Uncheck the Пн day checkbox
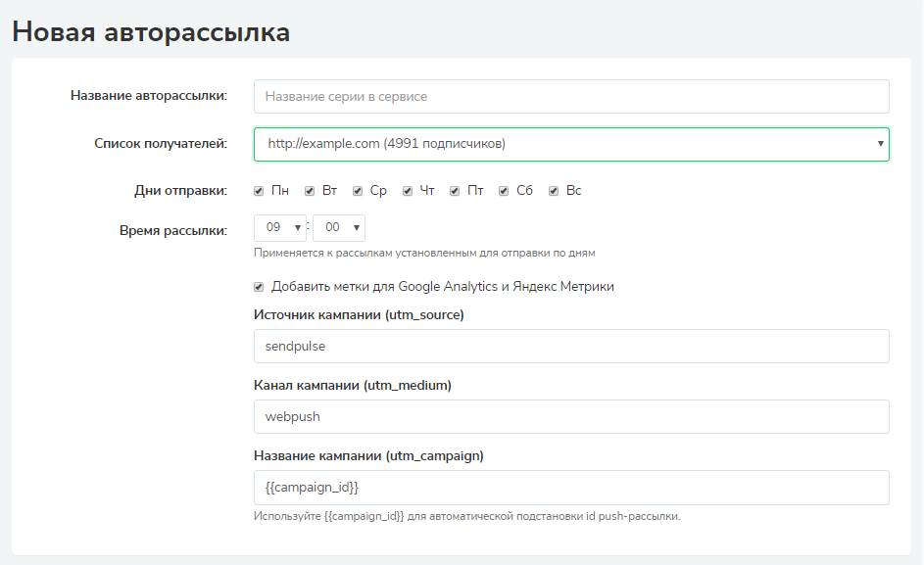Screen dimensions: 924x565 click(259, 191)
